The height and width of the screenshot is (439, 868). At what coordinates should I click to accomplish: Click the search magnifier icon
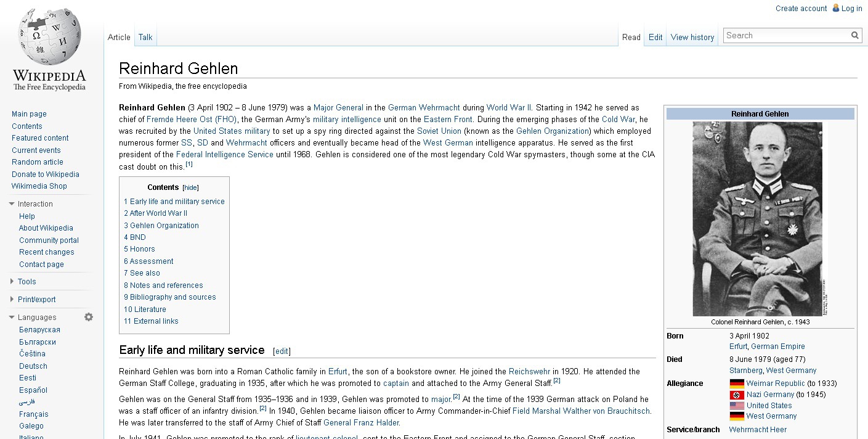[855, 35]
